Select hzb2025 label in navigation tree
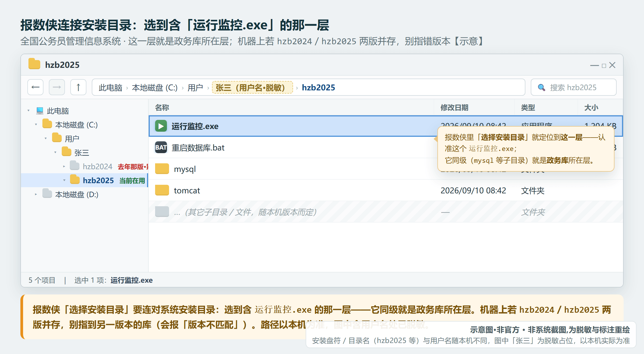This screenshot has width=644, height=354. 98,180
